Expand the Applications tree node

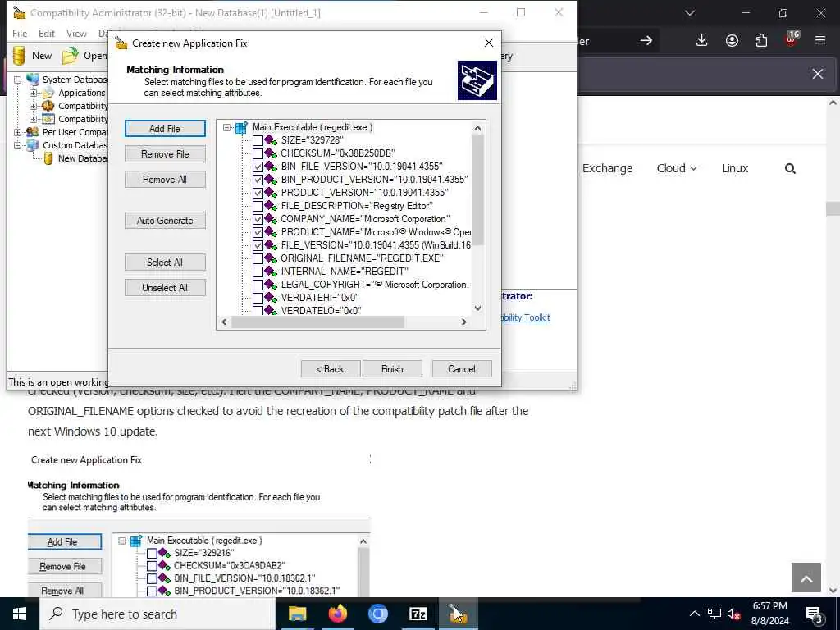pos(33,93)
